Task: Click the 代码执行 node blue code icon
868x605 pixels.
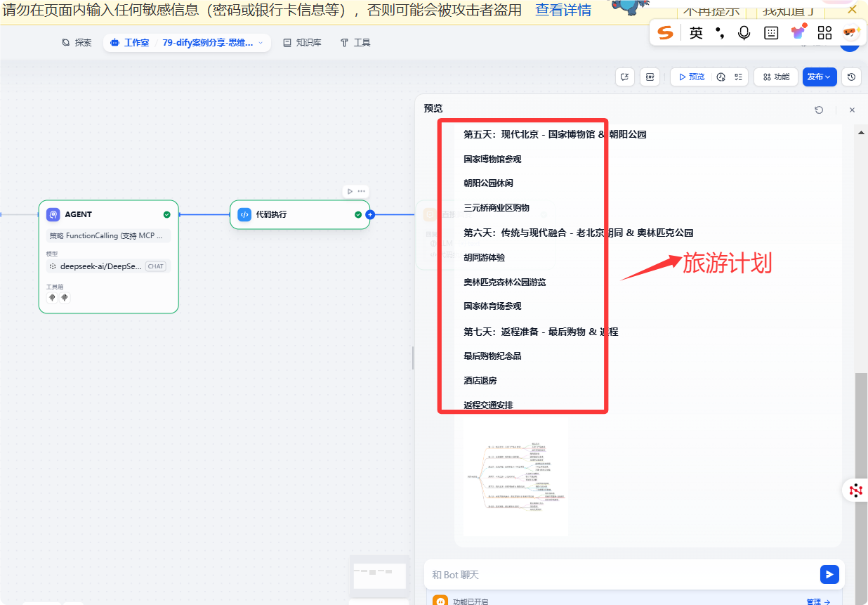Action: coord(244,214)
